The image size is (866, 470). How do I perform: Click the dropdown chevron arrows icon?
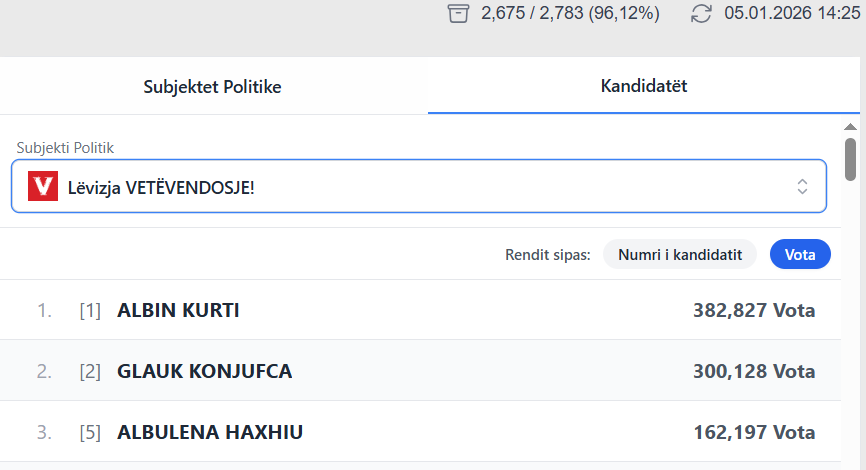[801, 187]
